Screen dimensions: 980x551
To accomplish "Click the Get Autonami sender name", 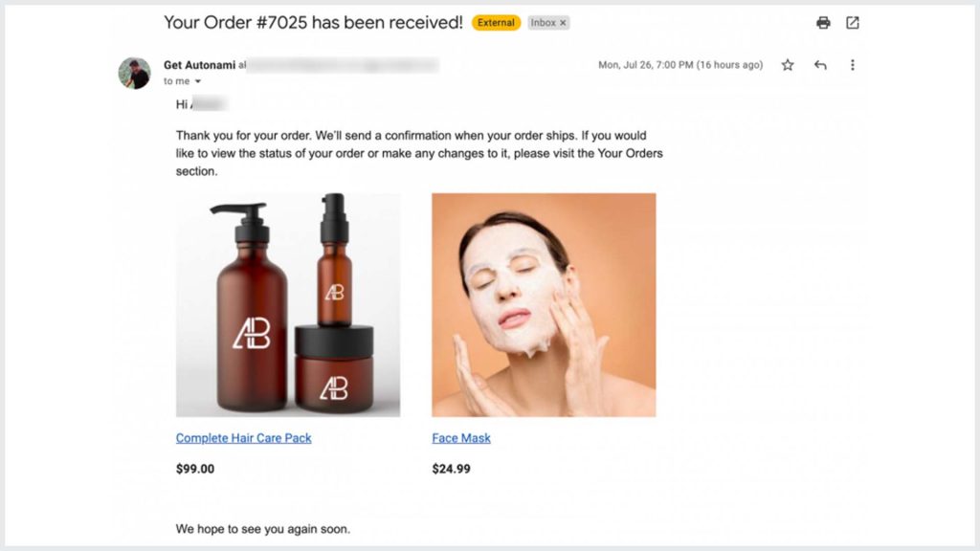I will click(x=199, y=65).
